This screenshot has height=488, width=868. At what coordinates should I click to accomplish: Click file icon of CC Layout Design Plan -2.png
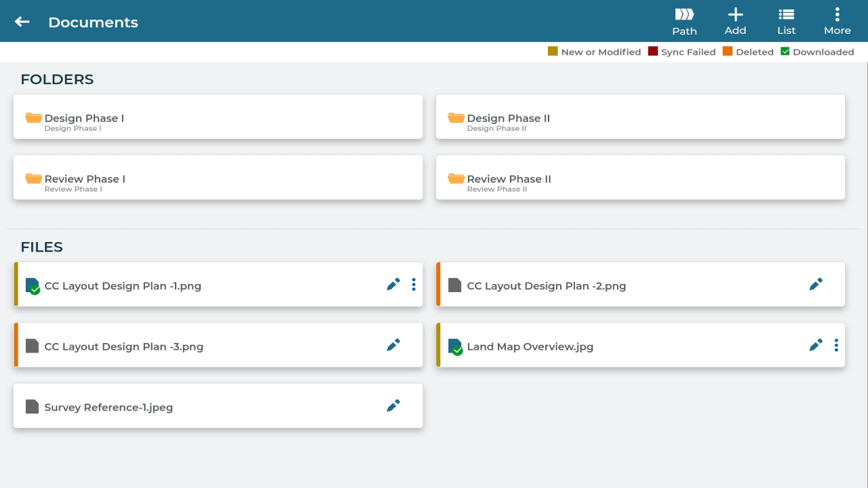[455, 285]
